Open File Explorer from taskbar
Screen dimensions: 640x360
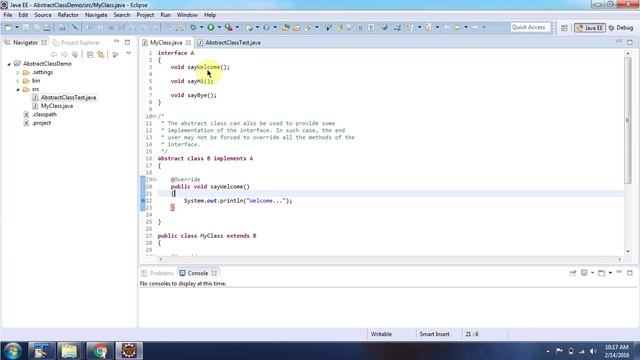click(69, 351)
